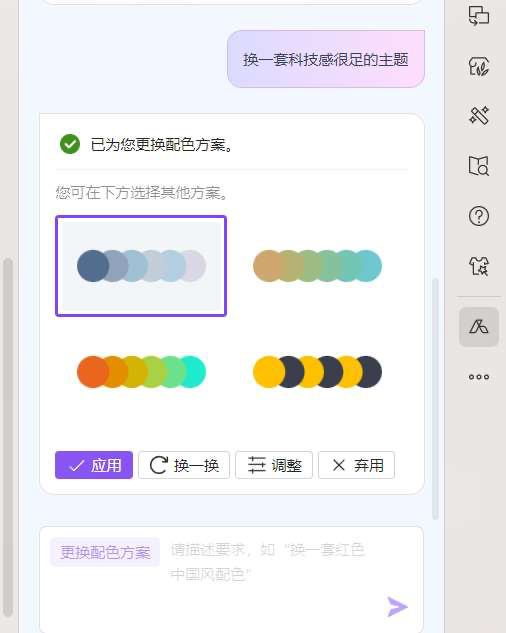The image size is (506, 633).
Task: Select the tan to teal color scheme
Action: pos(317,266)
